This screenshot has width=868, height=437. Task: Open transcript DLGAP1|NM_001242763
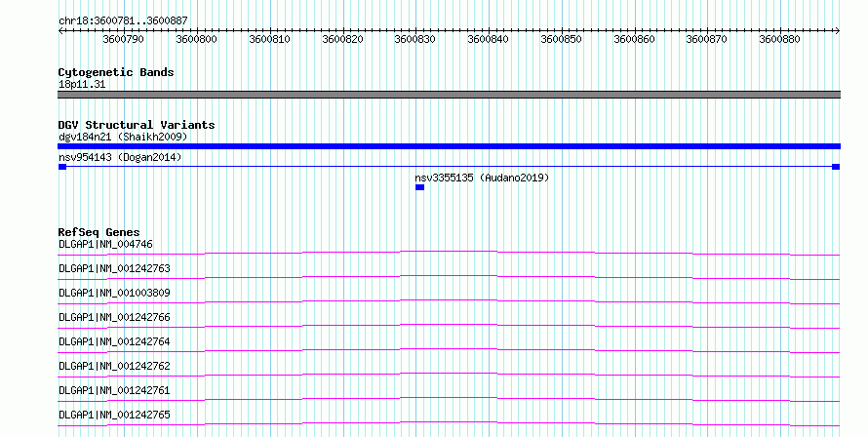click(x=114, y=268)
